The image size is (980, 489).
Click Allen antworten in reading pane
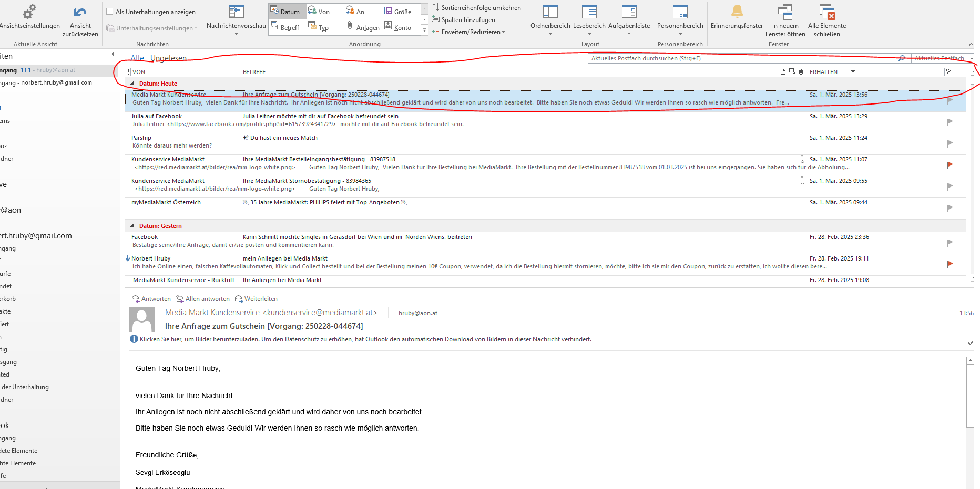[203, 299]
